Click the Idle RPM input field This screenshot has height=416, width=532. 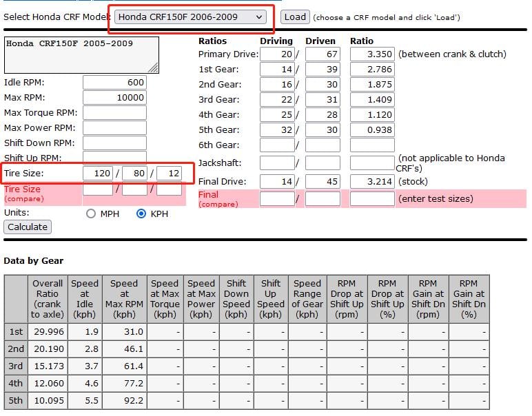[x=114, y=83]
